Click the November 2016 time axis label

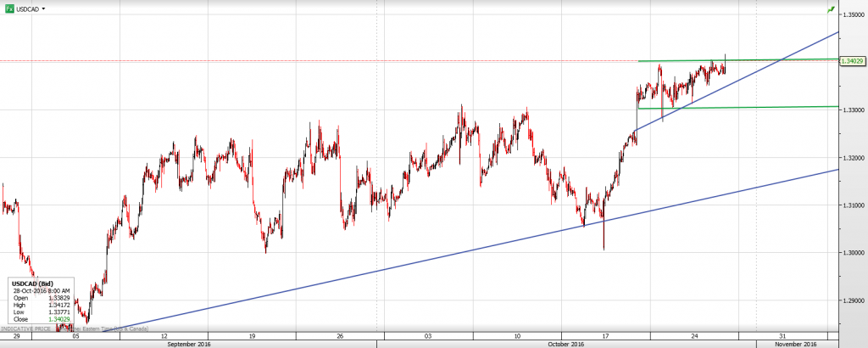click(x=797, y=344)
